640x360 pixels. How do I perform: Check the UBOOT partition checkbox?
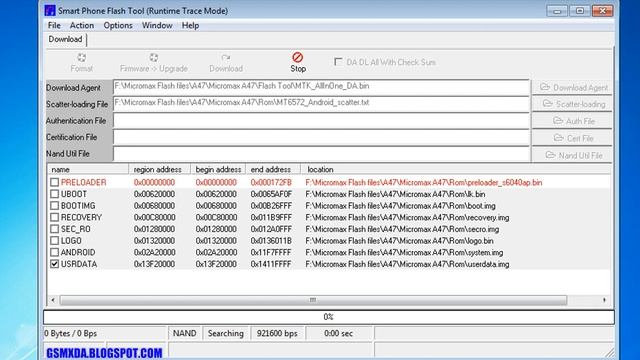click(x=54, y=194)
